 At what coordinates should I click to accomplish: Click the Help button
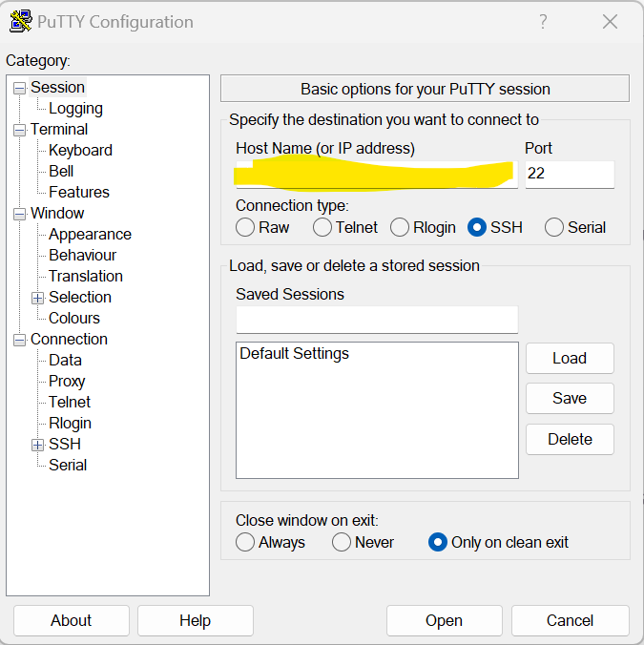[196, 620]
